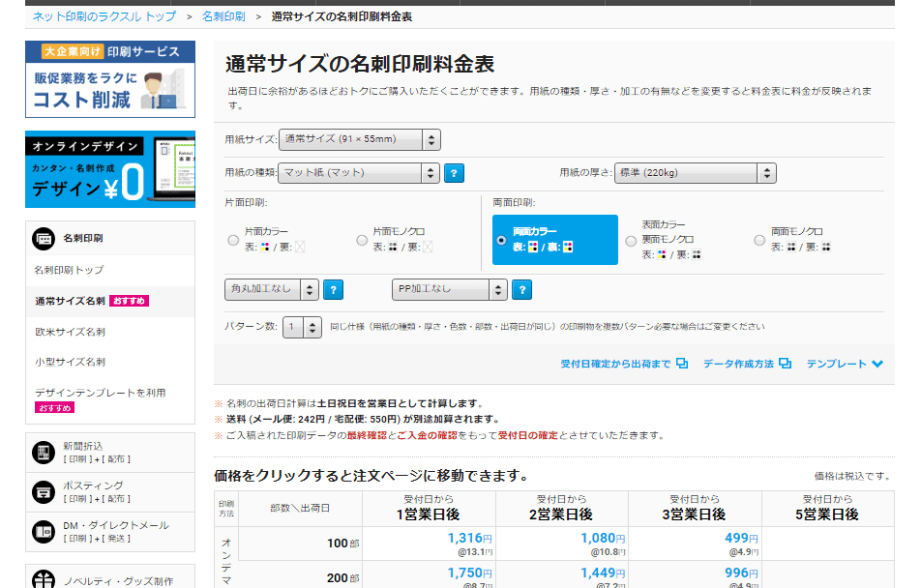
Task: Click the ノベルティ・グッズ制作 sidebar icon
Action: (x=44, y=579)
